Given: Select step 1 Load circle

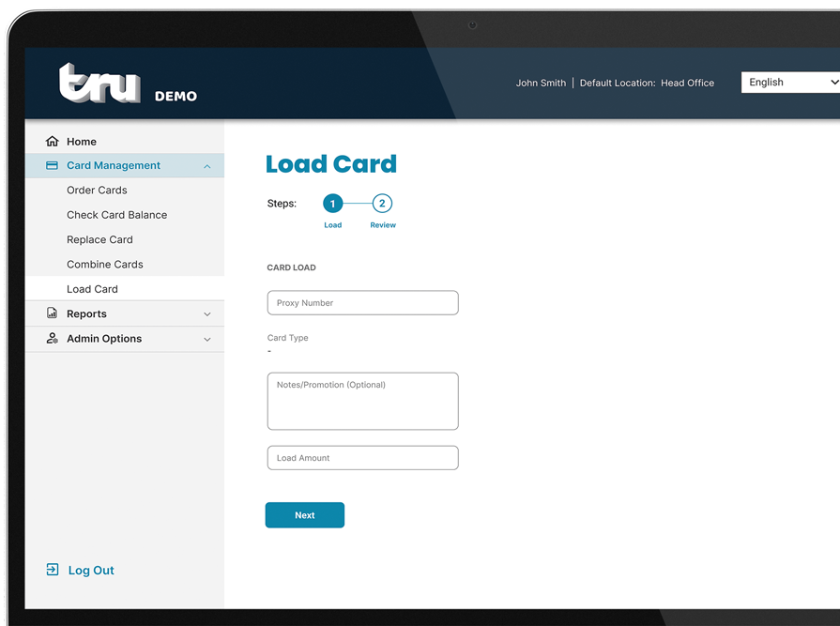Looking at the screenshot, I should click(x=332, y=204).
